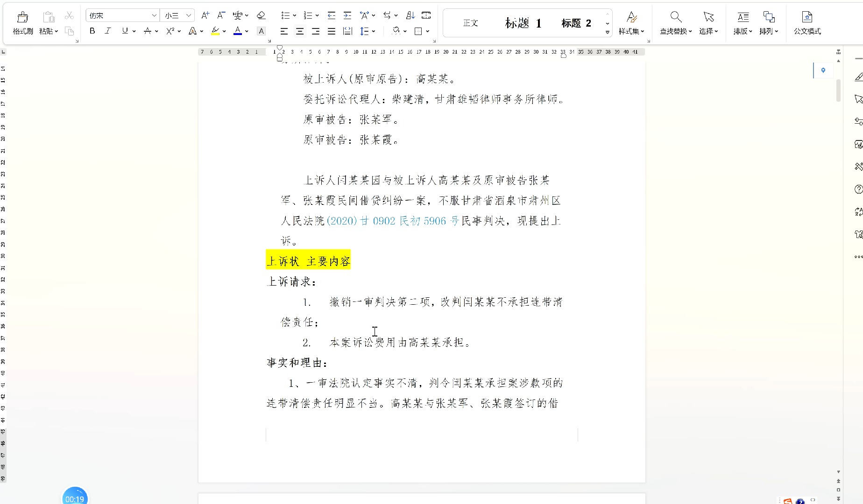This screenshot has height=504, width=863.
Task: Set paragraph alignment to right
Action: pyautogui.click(x=316, y=31)
